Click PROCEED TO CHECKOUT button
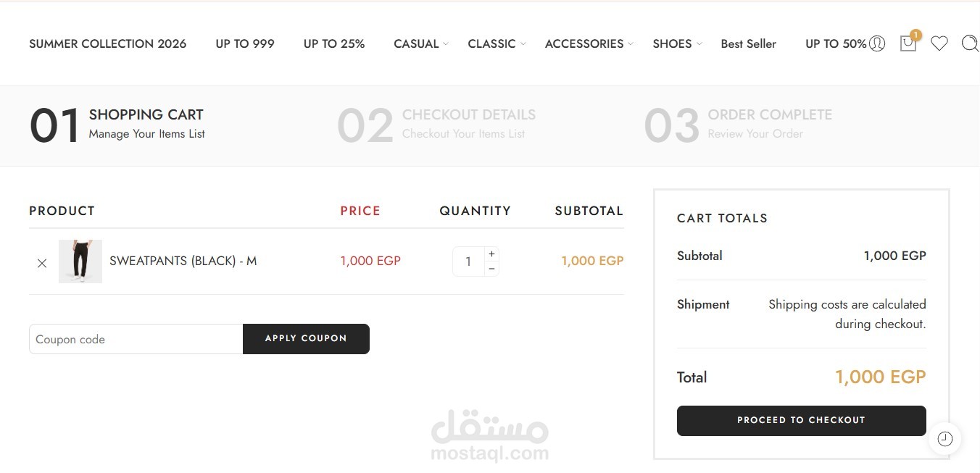This screenshot has height=473, width=980. (801, 420)
